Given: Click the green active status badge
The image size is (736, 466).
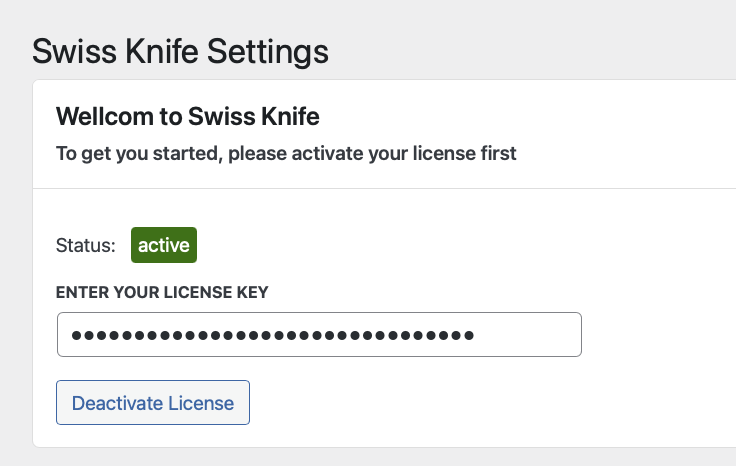Looking at the screenshot, I should pos(164,245).
